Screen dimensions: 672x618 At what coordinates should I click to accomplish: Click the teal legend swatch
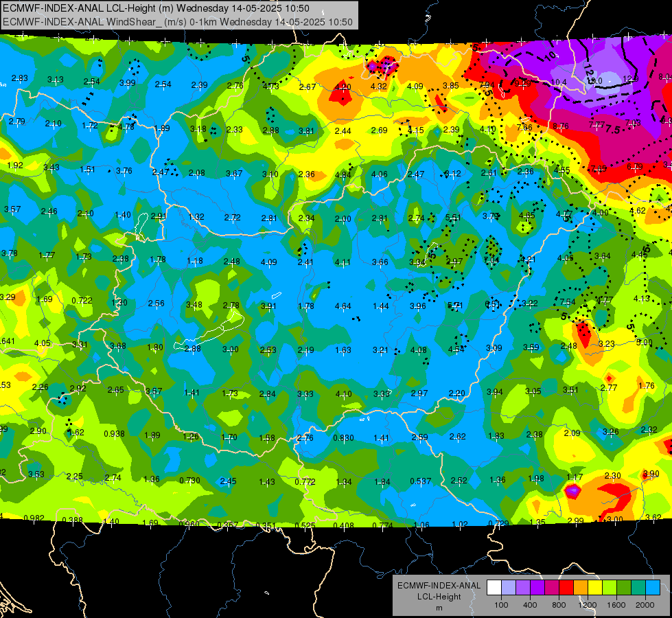tap(638, 588)
